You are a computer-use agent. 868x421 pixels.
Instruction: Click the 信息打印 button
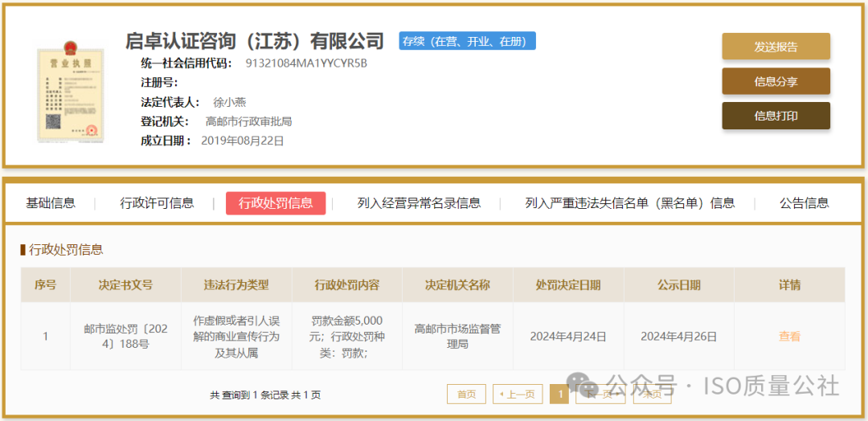776,116
